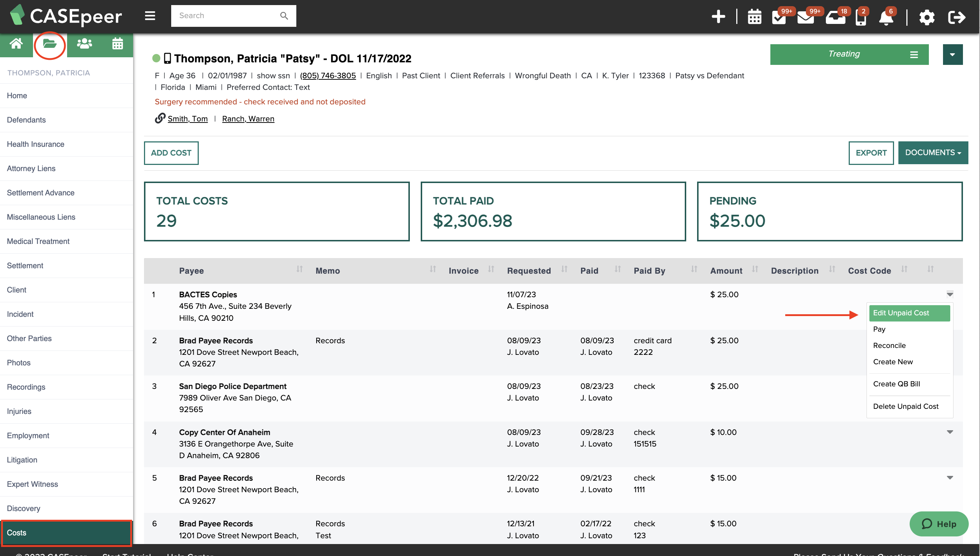Viewport: 980px width, 556px height.
Task: Open action dropdown for row 5 Brad Payee Records
Action: pos(950,478)
